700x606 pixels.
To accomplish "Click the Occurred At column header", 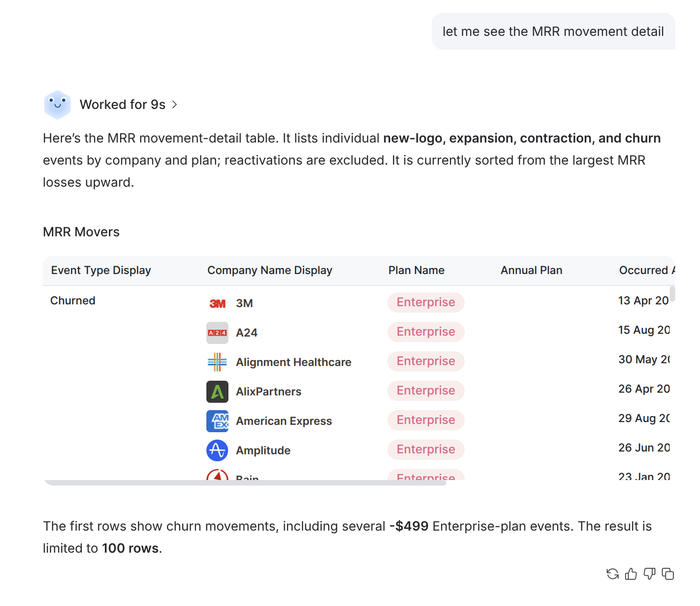I will click(x=647, y=270).
